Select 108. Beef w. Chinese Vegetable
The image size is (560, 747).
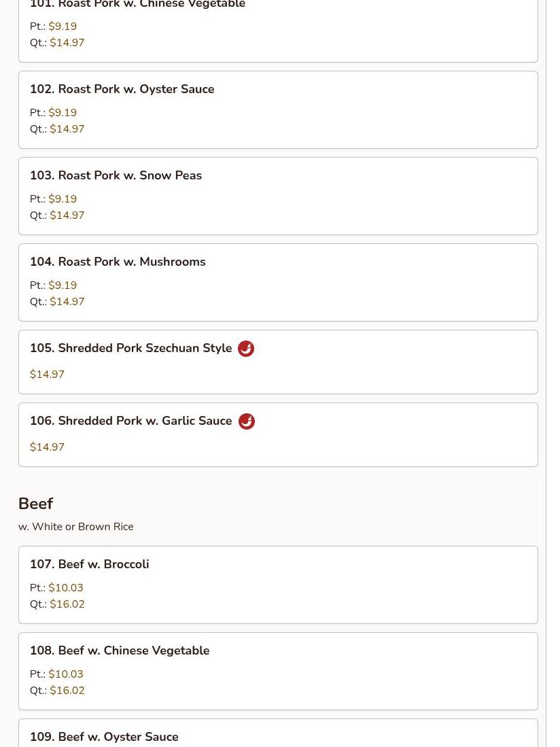click(278, 672)
